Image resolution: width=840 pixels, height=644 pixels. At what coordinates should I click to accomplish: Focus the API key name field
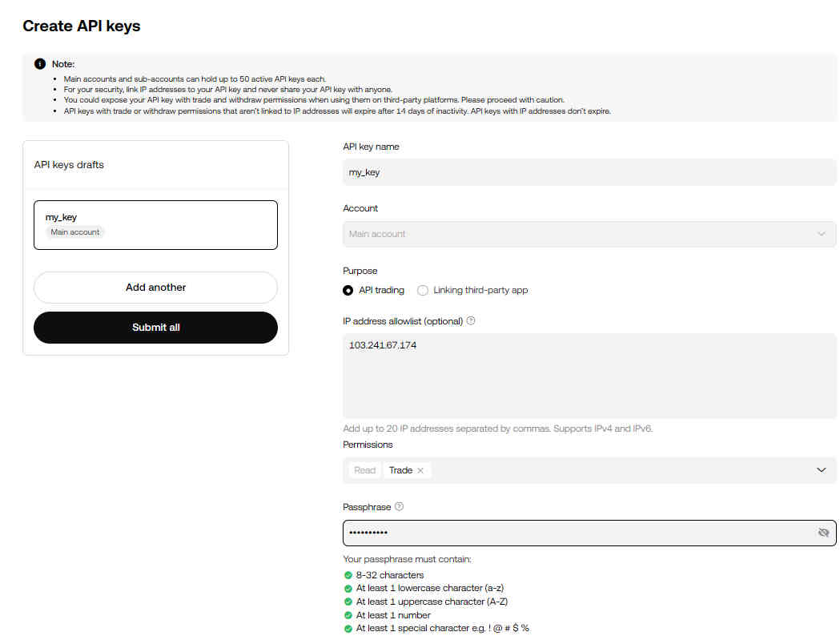(x=589, y=172)
